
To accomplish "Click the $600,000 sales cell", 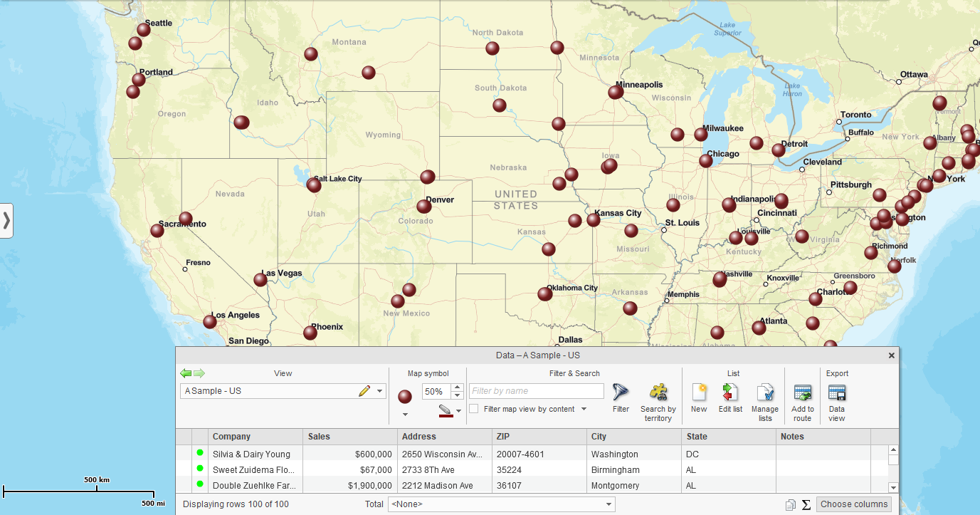I will coord(350,454).
